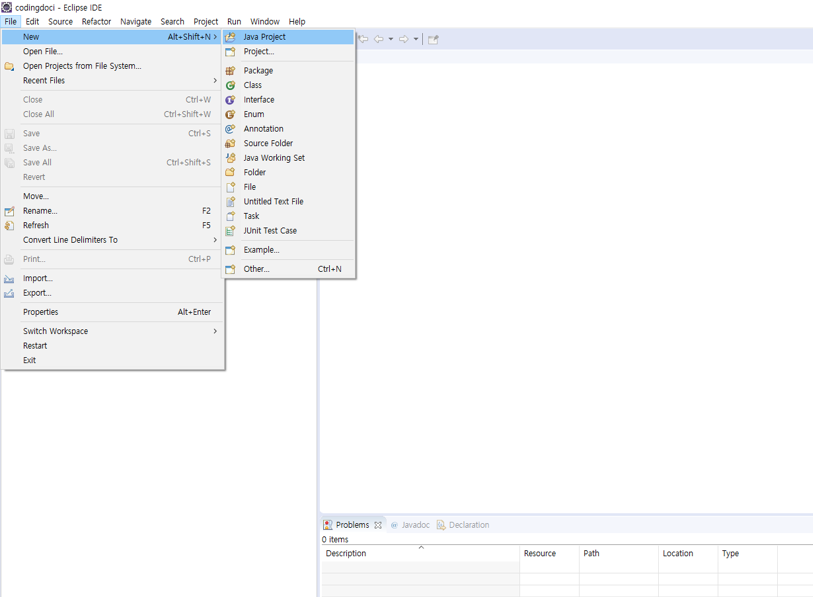The height and width of the screenshot is (597, 813).
Task: Click the Back navigation arrow in toolbar
Action: (x=379, y=39)
